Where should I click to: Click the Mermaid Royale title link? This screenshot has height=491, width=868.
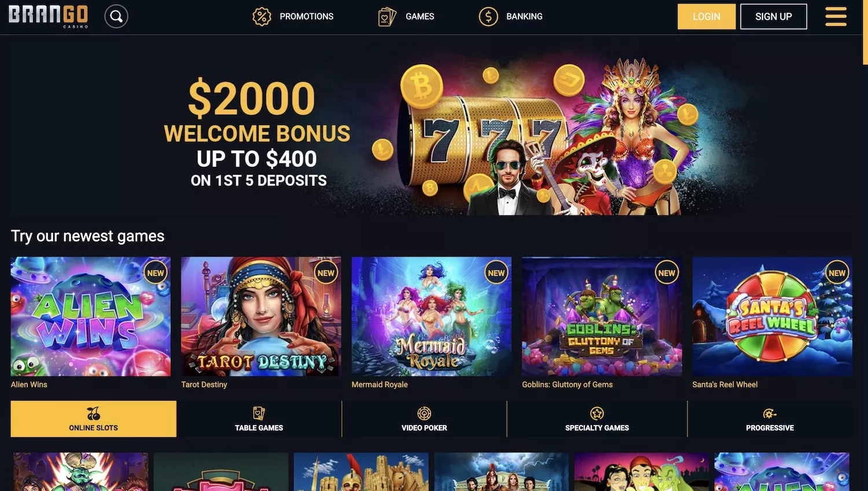pos(380,384)
